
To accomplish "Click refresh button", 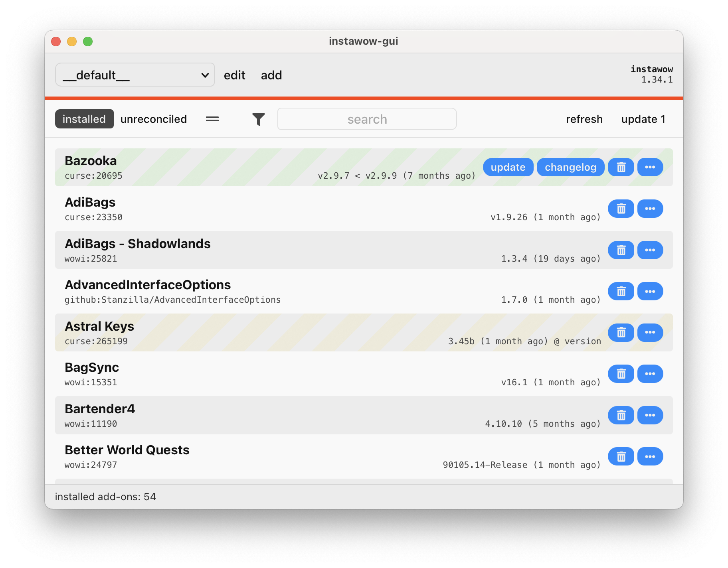I will pyautogui.click(x=584, y=119).
